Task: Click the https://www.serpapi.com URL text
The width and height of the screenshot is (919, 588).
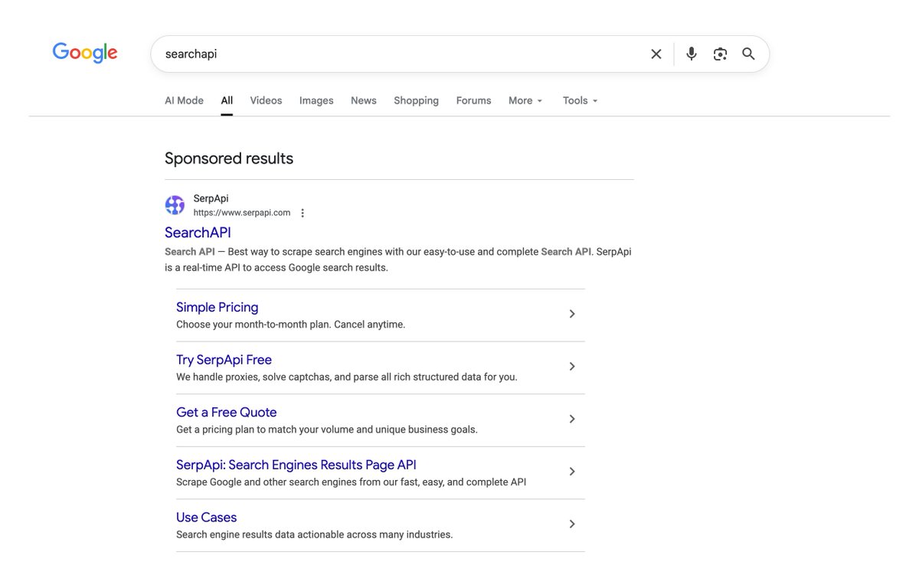Action: (x=242, y=213)
